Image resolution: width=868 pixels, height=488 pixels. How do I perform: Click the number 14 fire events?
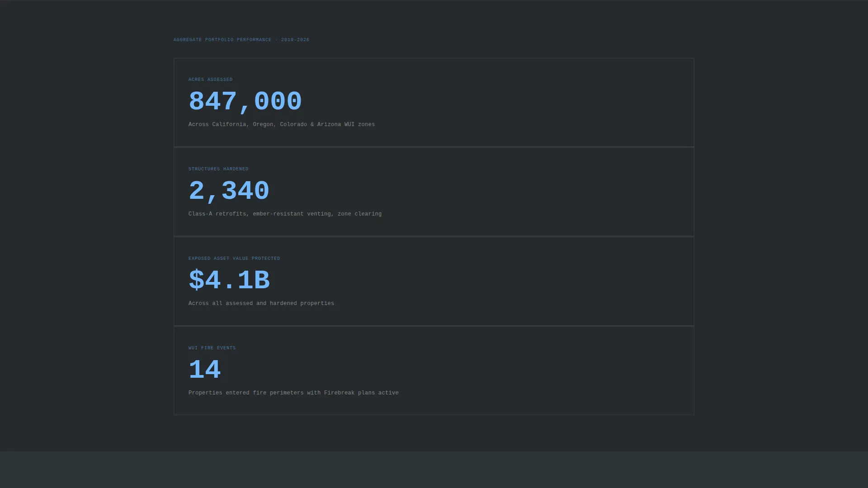click(205, 370)
